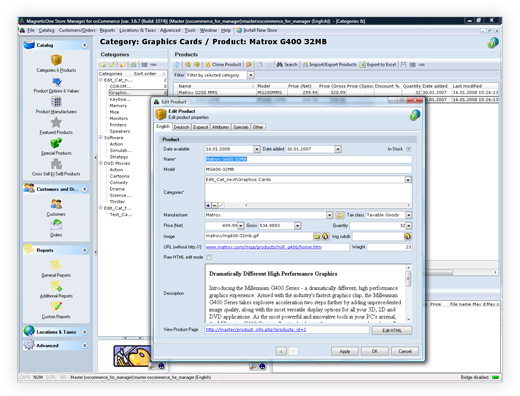Collapse the Catalog sidebar panel
Screen dimensions: 520x396
coord(85,45)
